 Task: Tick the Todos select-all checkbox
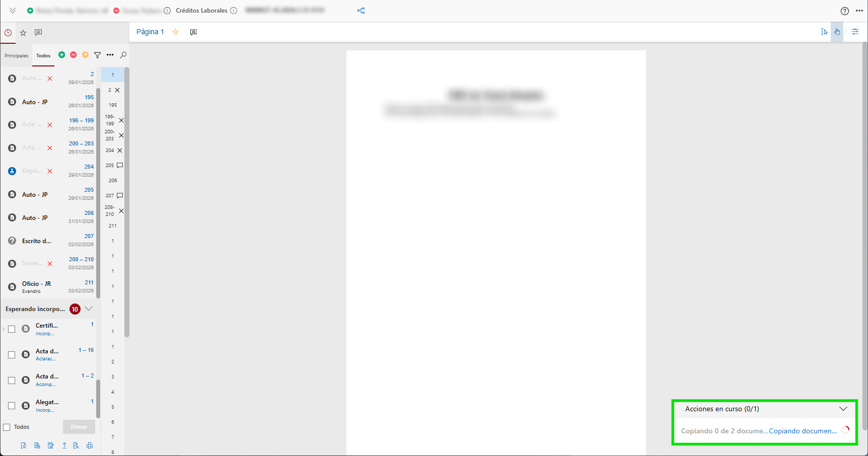tap(7, 427)
